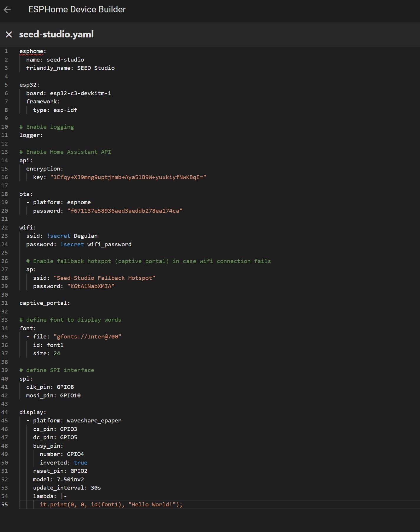Click the captive_portal: line
Image resolution: width=420 pixels, height=532 pixels.
click(44, 303)
